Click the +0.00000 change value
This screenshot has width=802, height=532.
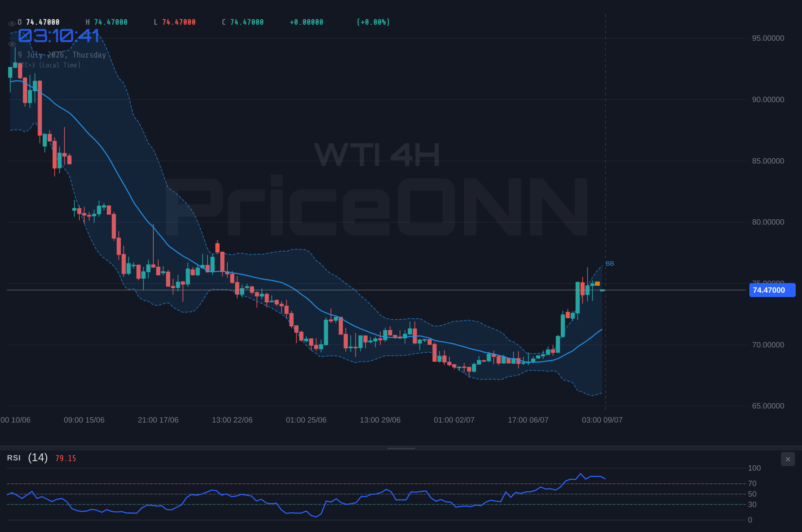coord(307,22)
